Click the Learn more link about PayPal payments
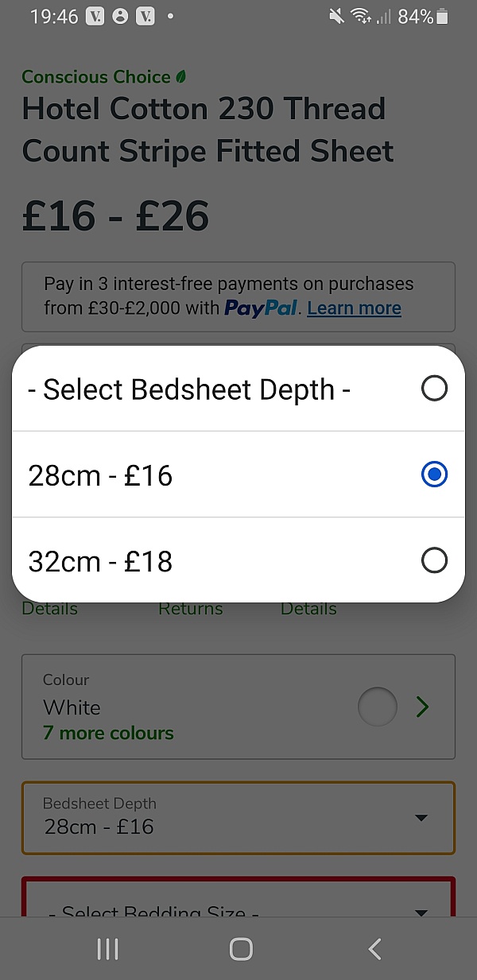Image resolution: width=477 pixels, height=980 pixels. coord(354,308)
